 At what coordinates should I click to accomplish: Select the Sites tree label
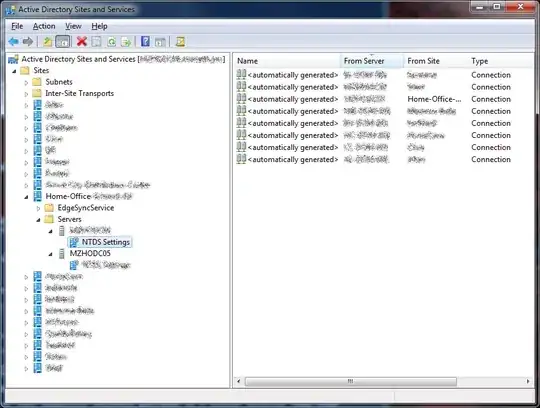41,70
